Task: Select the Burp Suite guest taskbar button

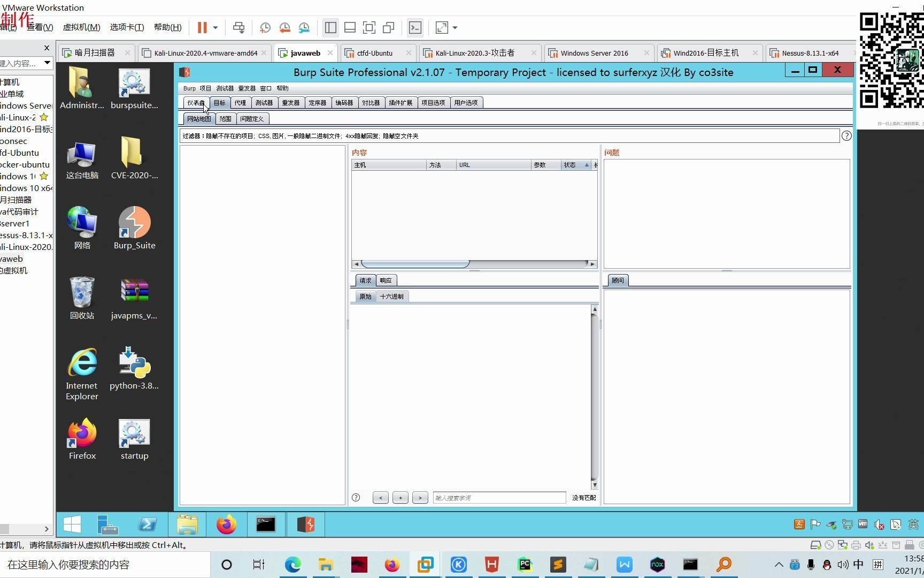Action: 305,524
